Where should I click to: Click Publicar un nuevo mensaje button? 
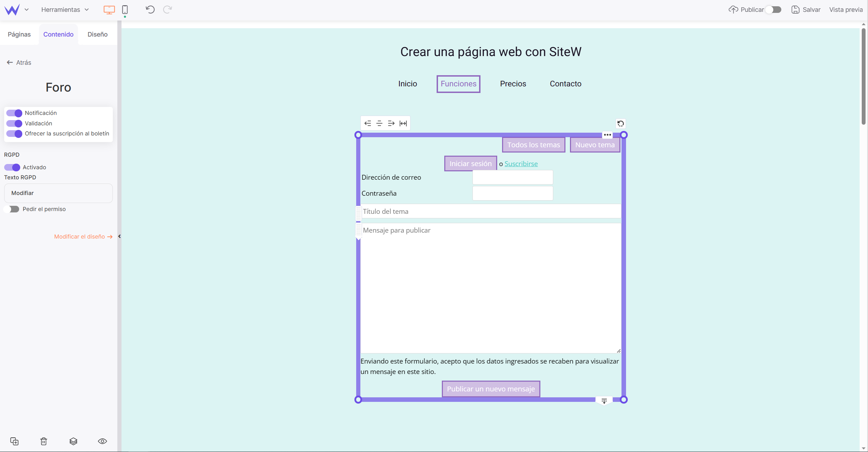[x=491, y=389]
